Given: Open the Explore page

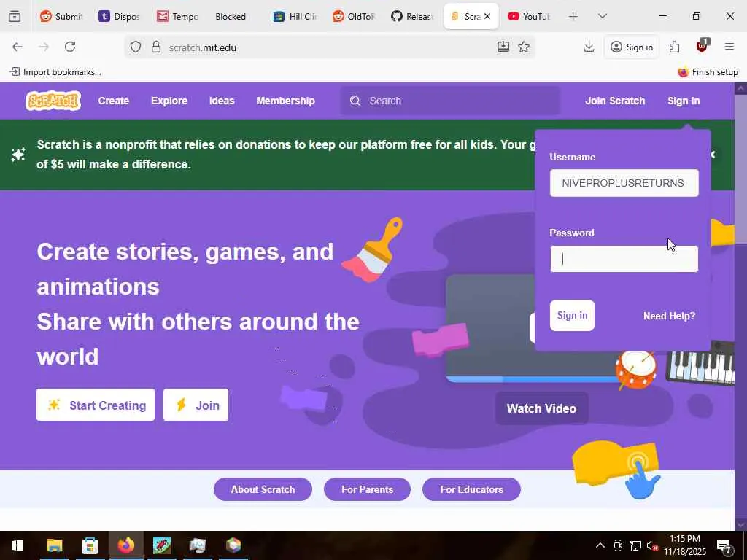Looking at the screenshot, I should (x=169, y=101).
